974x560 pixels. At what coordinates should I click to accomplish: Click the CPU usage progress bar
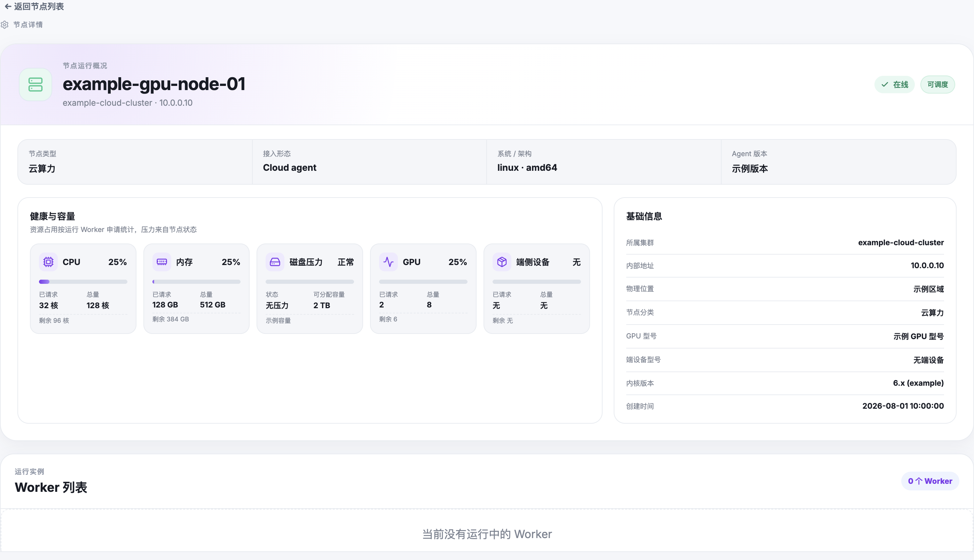pyautogui.click(x=83, y=282)
